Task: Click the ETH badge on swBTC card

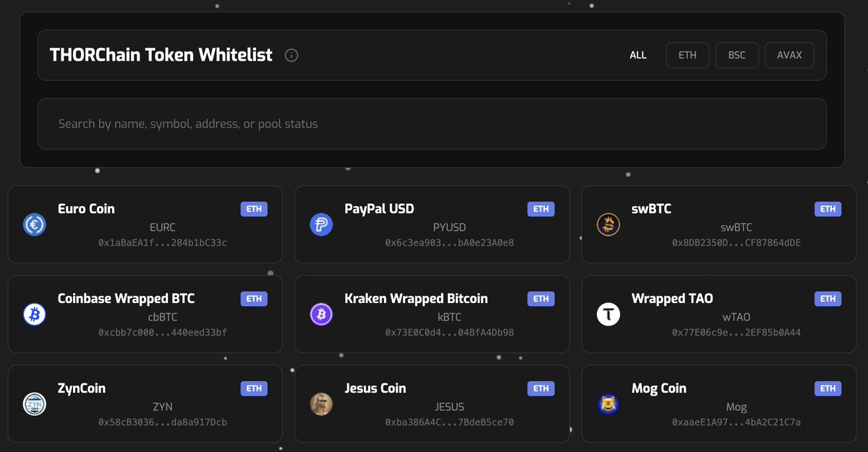Action: click(828, 209)
